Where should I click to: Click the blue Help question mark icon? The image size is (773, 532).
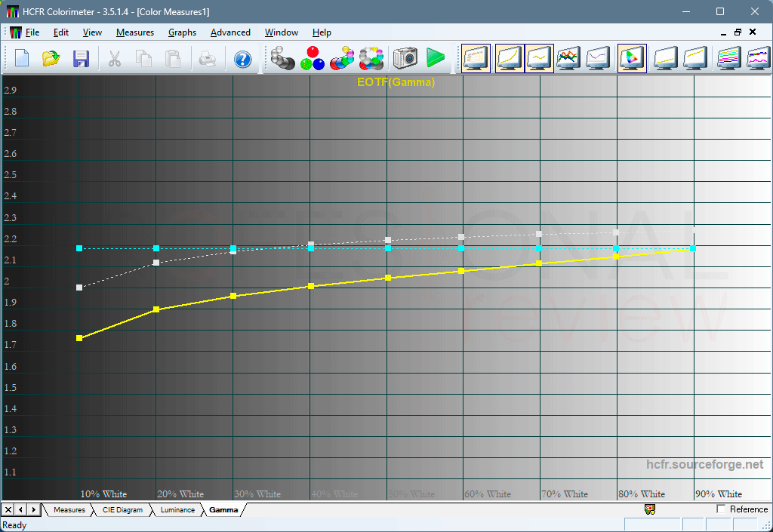(x=242, y=59)
